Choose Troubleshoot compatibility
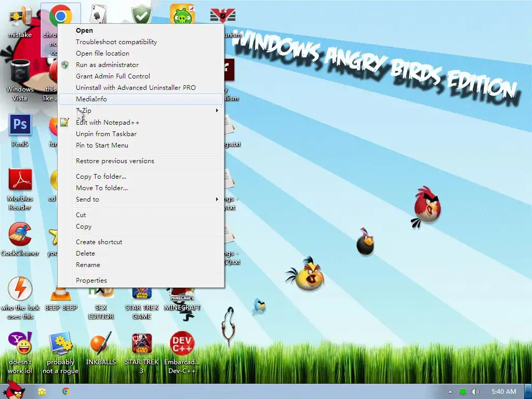 pos(141,42)
